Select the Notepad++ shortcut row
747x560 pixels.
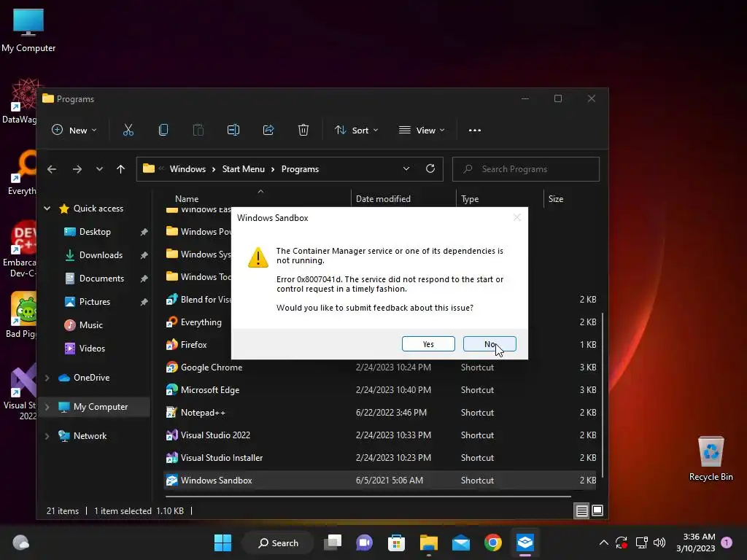click(379, 413)
